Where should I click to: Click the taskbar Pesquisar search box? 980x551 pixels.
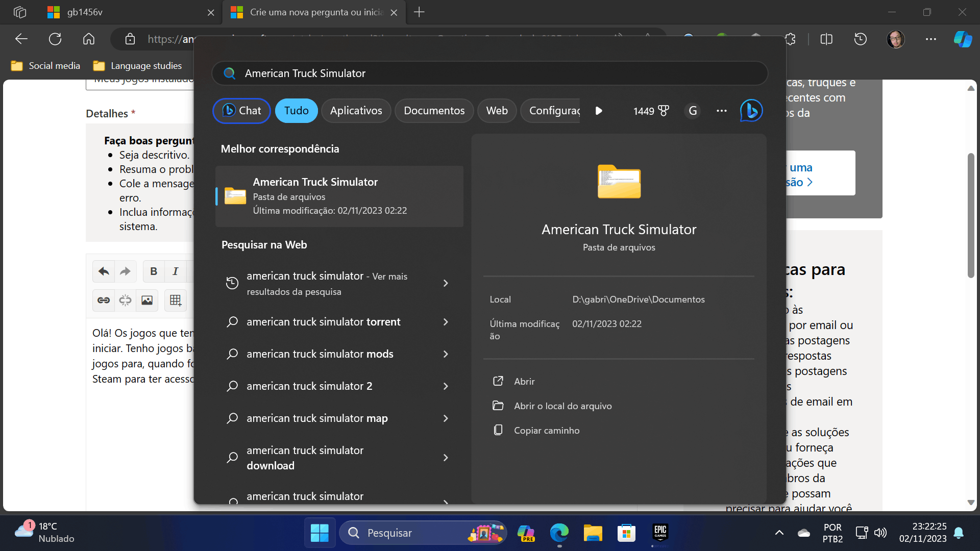[x=423, y=533]
